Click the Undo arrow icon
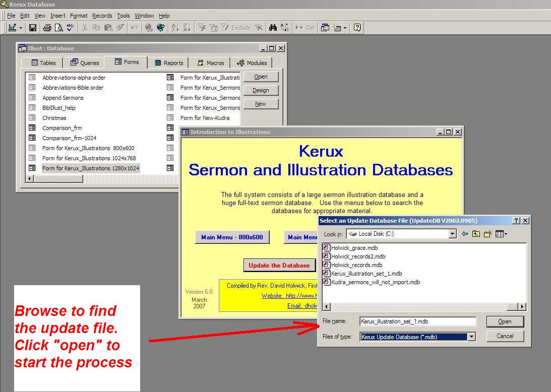 click(134, 28)
